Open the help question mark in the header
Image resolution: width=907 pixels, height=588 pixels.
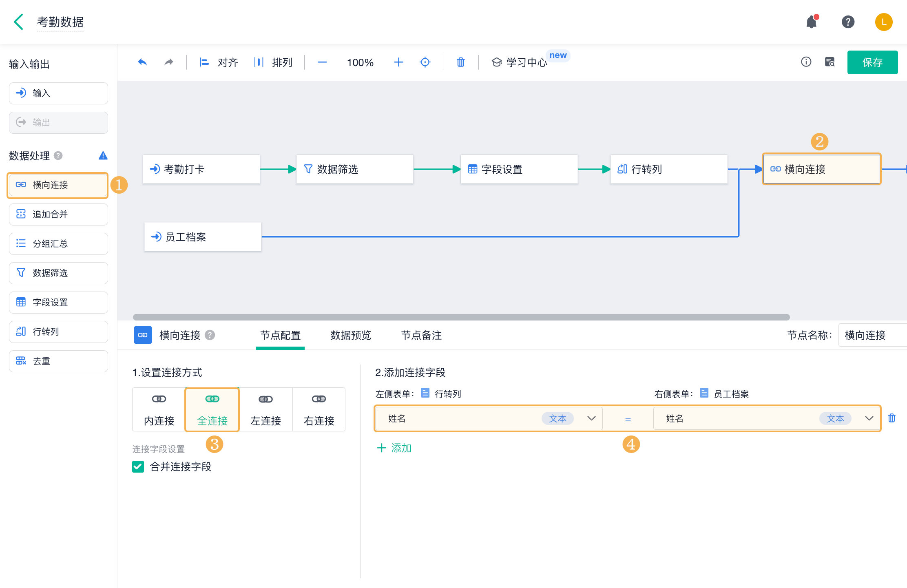pyautogui.click(x=848, y=22)
